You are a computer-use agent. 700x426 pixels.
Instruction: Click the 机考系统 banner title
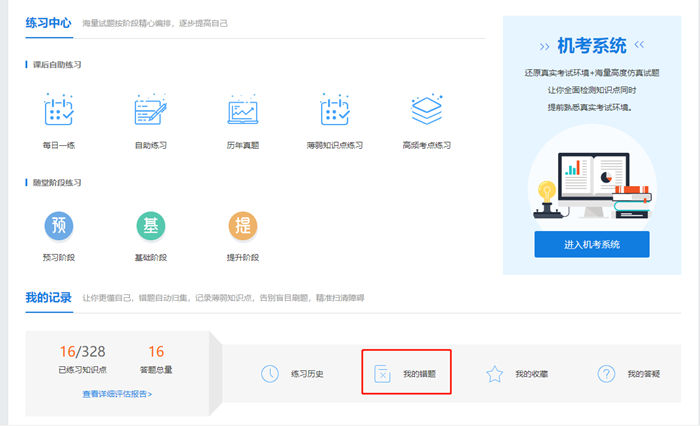point(592,46)
